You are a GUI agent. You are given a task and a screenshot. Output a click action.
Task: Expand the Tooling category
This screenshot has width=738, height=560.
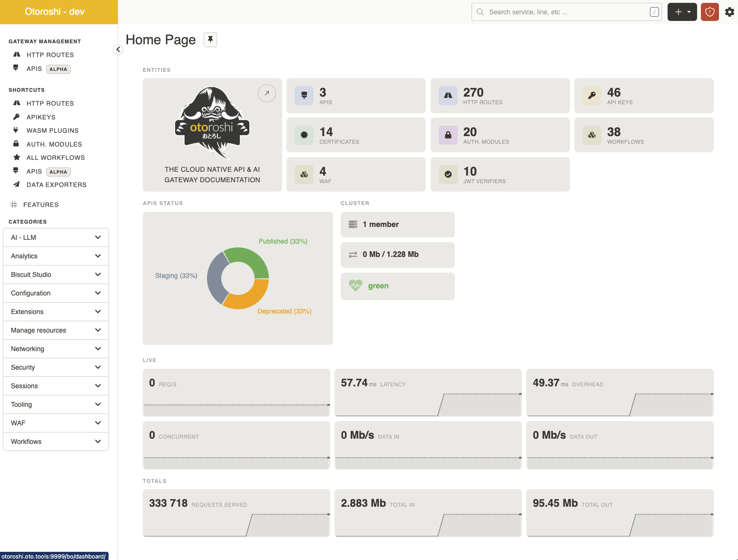tap(56, 404)
